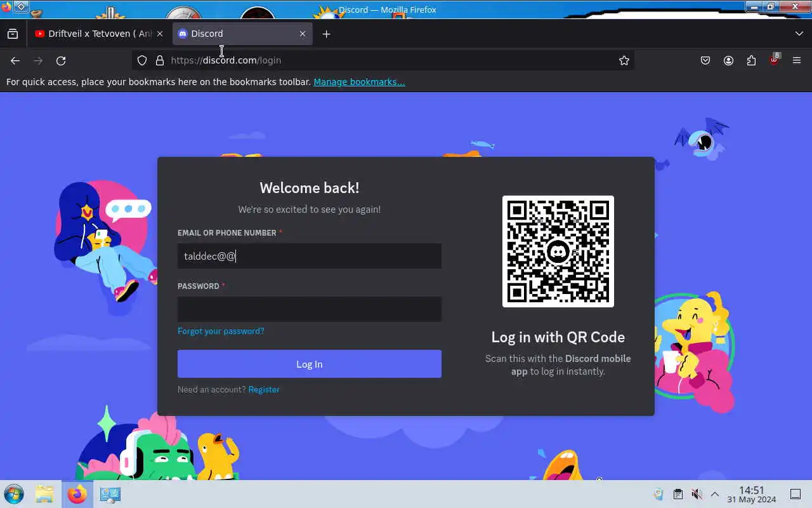Bookmark this page with the star
The height and width of the screenshot is (508, 812).
coord(624,60)
